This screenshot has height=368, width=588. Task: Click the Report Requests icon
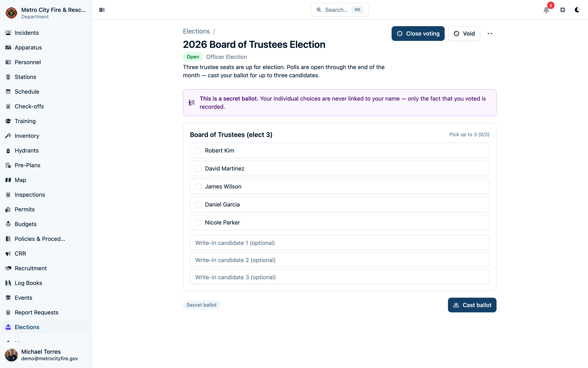(x=8, y=312)
